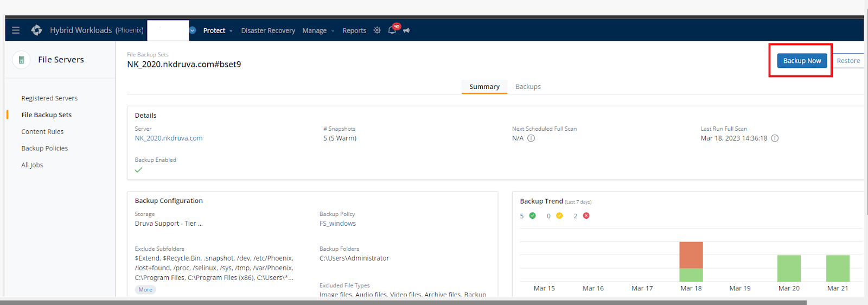Switch to the Backups tab
Screen dimensions: 868x305
pos(528,87)
